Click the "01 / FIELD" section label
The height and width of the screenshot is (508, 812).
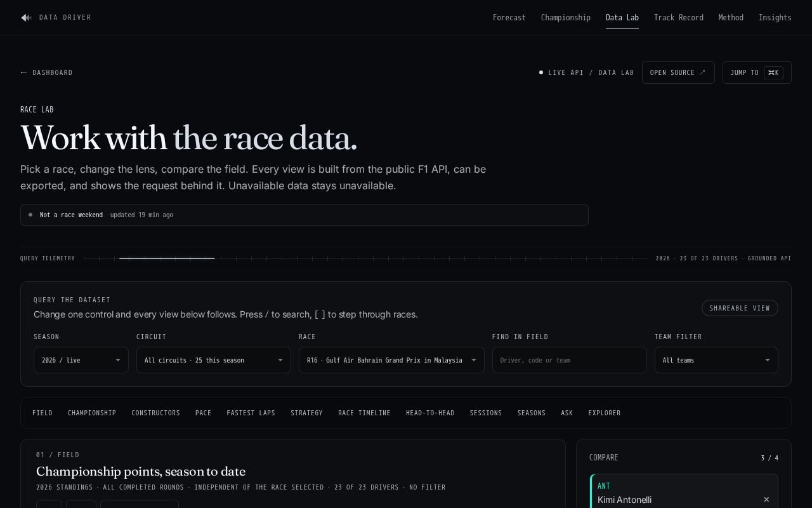pos(58,455)
